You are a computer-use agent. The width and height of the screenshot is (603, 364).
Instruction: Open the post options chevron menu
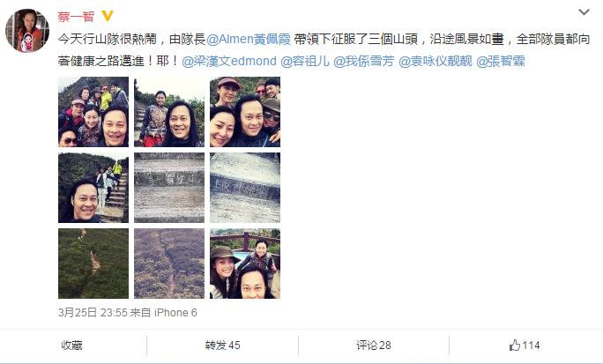pos(584,12)
